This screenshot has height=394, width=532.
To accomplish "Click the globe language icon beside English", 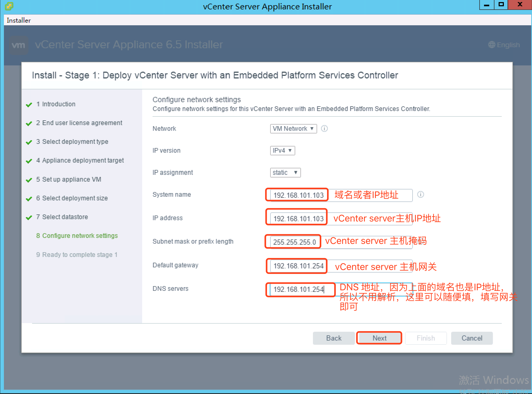I will [x=492, y=45].
